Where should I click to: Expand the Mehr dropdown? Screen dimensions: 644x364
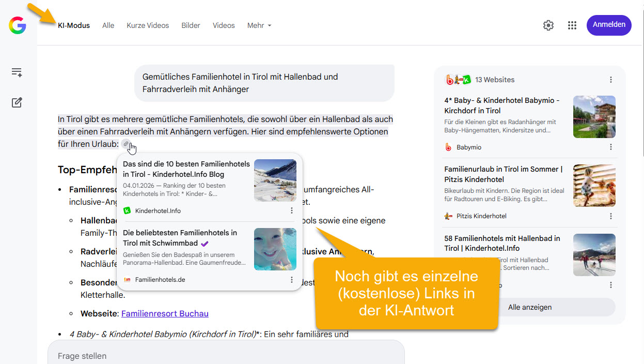[x=259, y=25]
